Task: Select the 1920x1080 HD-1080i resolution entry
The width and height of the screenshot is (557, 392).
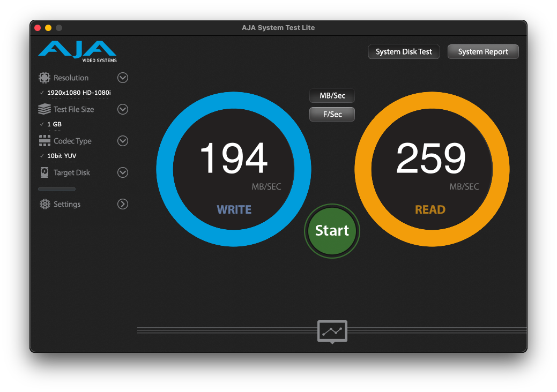Action: [x=79, y=93]
